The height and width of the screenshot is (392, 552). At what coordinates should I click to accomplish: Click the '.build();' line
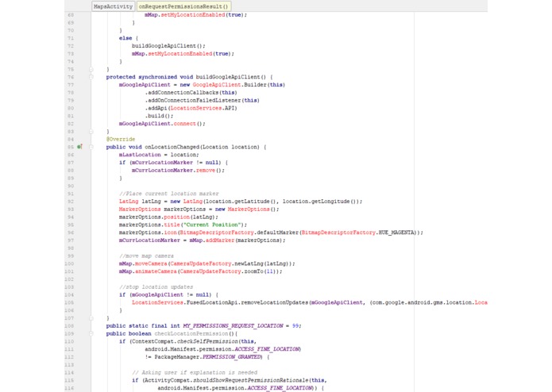(x=159, y=116)
